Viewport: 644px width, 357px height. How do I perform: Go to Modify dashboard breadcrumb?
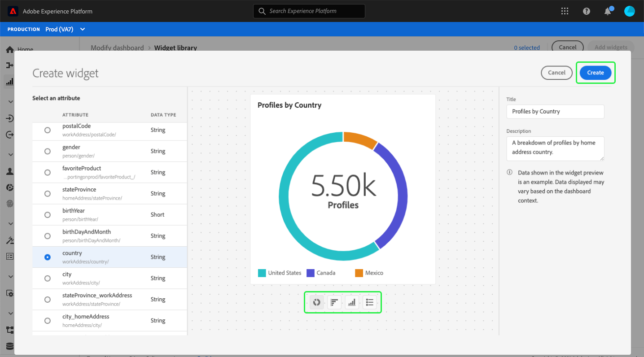point(117,48)
